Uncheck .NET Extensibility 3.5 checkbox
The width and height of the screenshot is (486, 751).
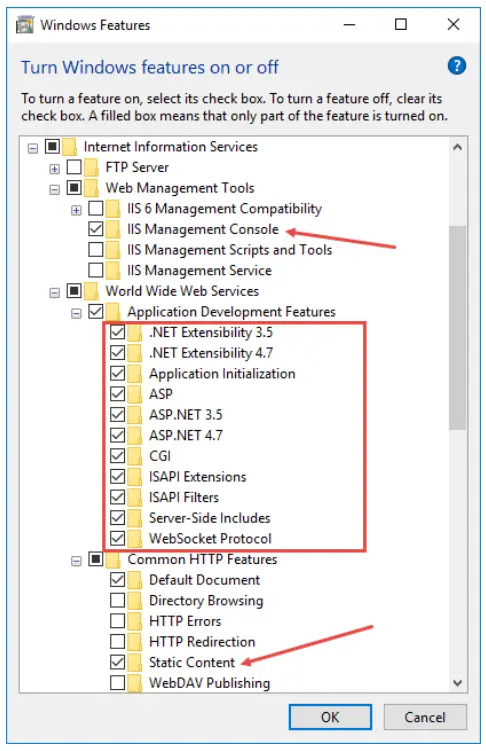[118, 332]
